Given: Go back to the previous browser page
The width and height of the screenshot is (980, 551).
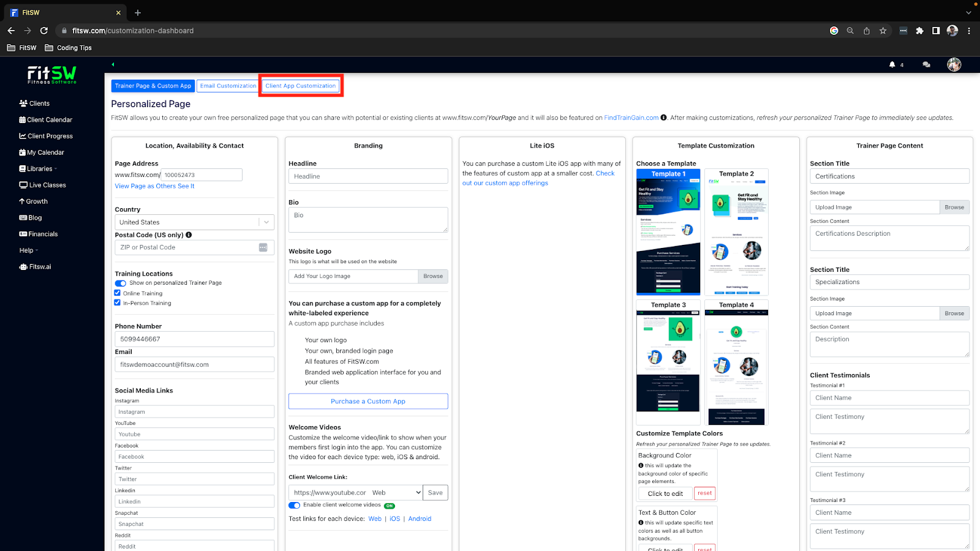Looking at the screenshot, I should 11,31.
